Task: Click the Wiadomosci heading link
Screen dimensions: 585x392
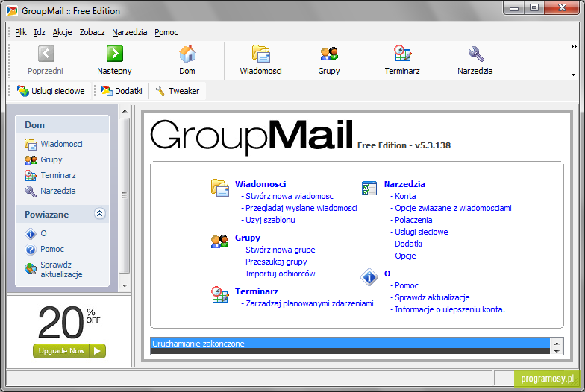Action: (x=260, y=184)
